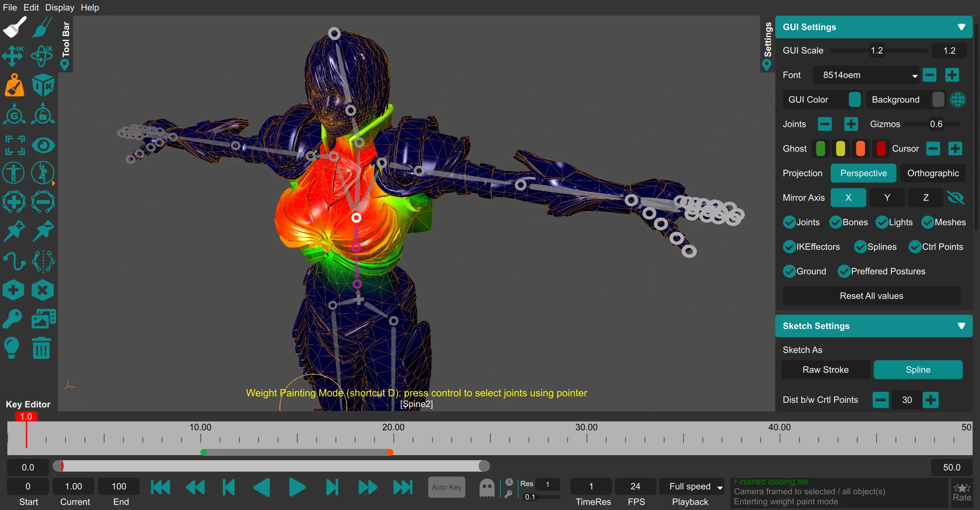This screenshot has width=980, height=510.
Task: Click the globe icon beside Background
Action: click(958, 100)
